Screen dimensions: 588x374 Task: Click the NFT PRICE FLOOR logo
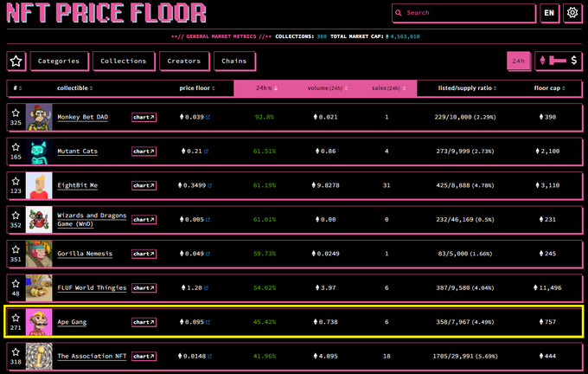pos(106,12)
